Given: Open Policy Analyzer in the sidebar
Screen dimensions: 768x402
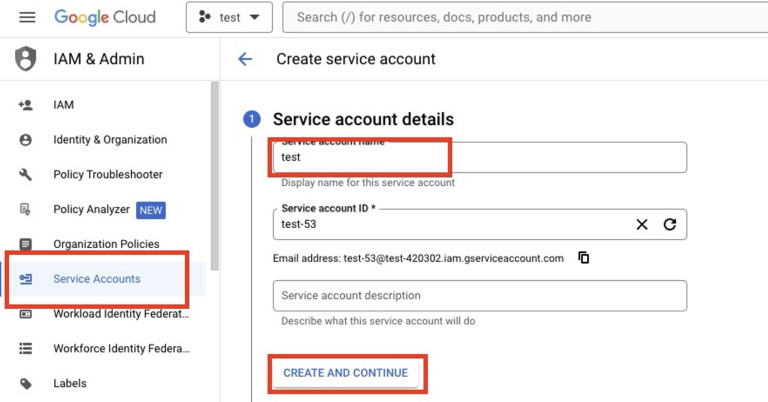Looking at the screenshot, I should [91, 210].
